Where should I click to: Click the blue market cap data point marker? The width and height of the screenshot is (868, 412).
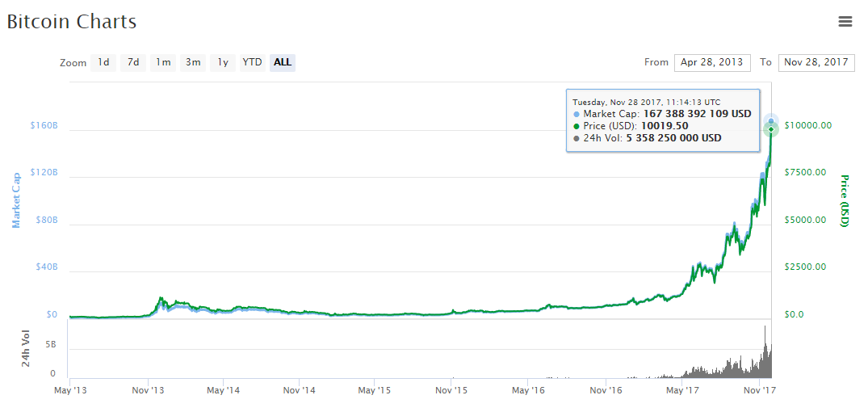click(771, 121)
